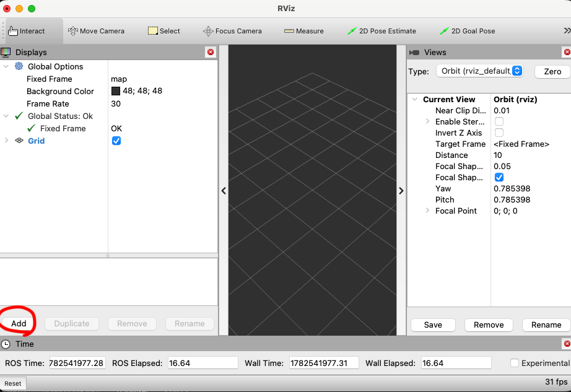
Task: Click the Duplicate display button
Action: pyautogui.click(x=72, y=324)
